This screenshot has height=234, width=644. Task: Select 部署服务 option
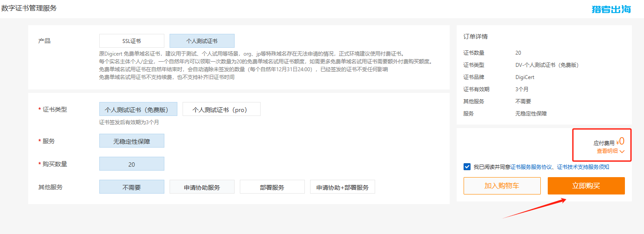[272, 187]
